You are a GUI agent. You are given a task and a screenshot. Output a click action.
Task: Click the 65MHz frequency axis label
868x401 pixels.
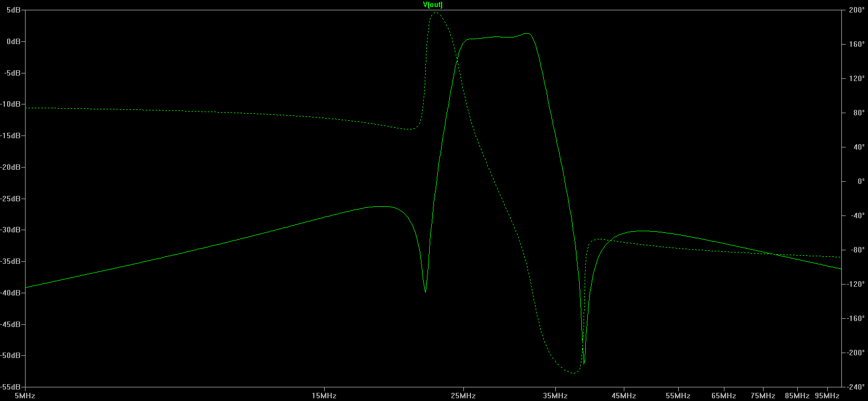[723, 396]
